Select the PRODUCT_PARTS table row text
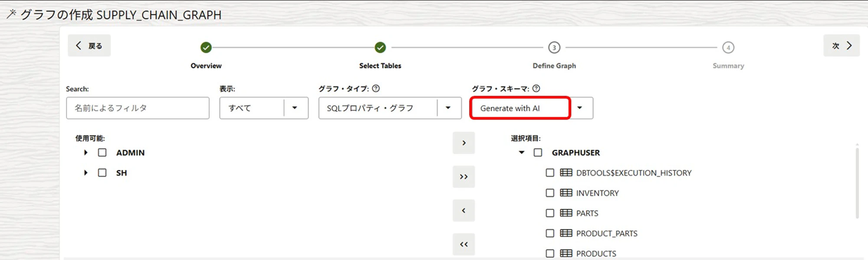Screen dimensions: 868x260 click(607, 234)
